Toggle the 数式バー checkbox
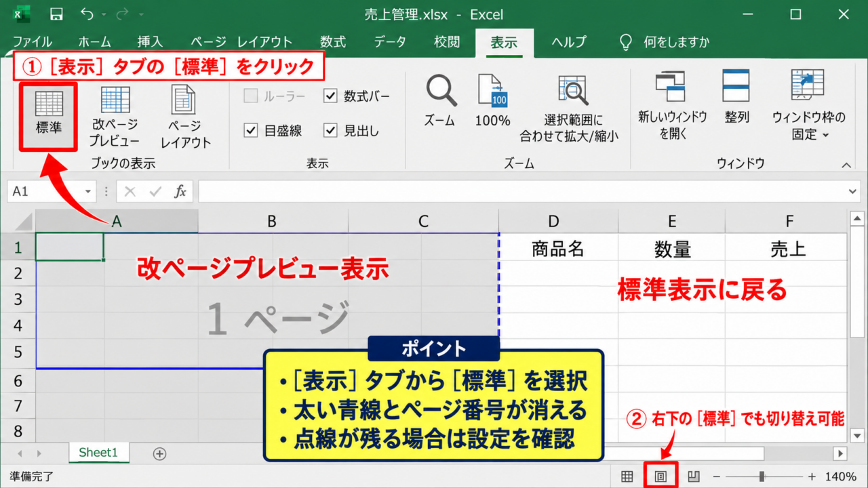 330,96
